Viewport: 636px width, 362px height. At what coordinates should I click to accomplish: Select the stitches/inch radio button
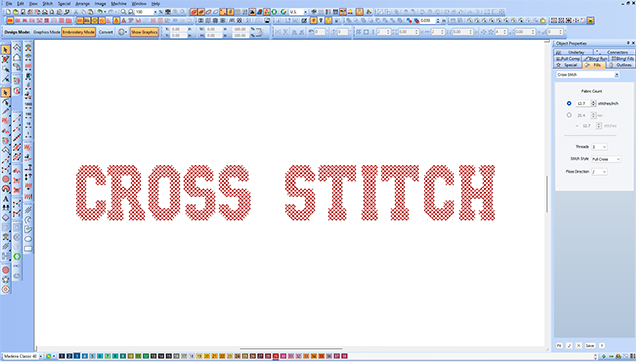pos(569,103)
